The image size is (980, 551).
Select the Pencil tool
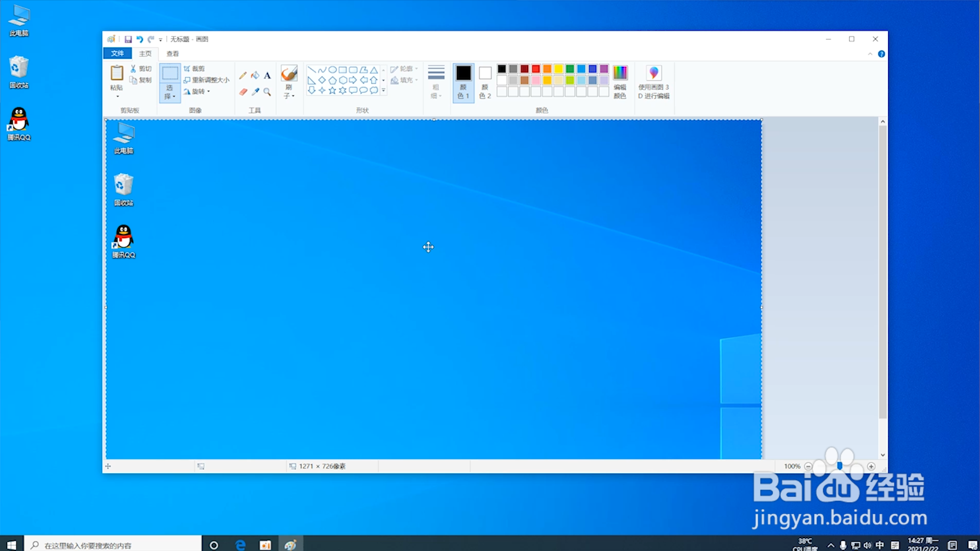pos(243,76)
